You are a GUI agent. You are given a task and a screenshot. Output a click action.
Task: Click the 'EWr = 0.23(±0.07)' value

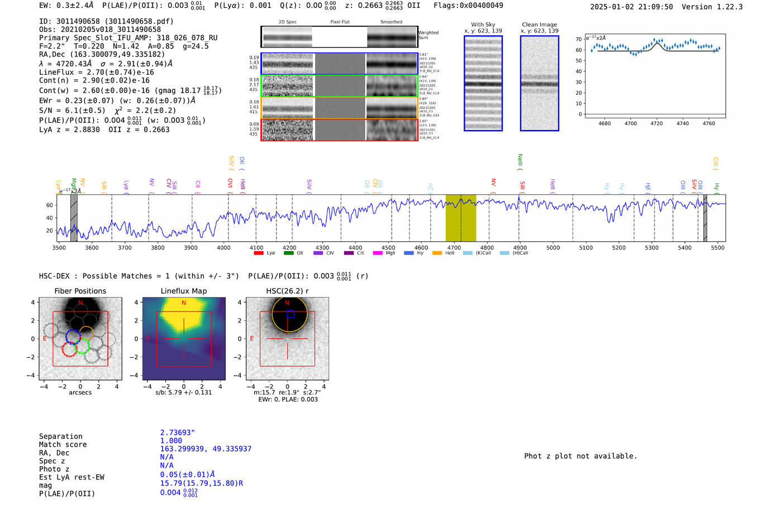click(x=77, y=100)
